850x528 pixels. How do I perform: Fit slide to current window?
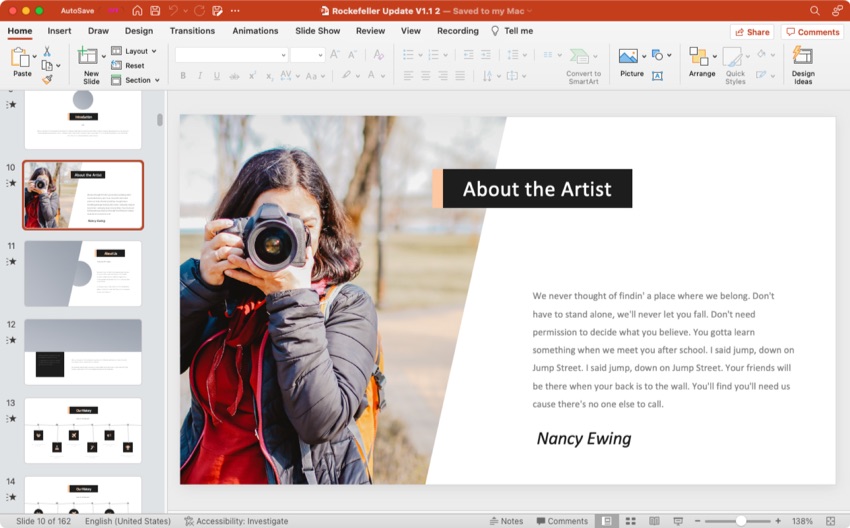(x=830, y=521)
